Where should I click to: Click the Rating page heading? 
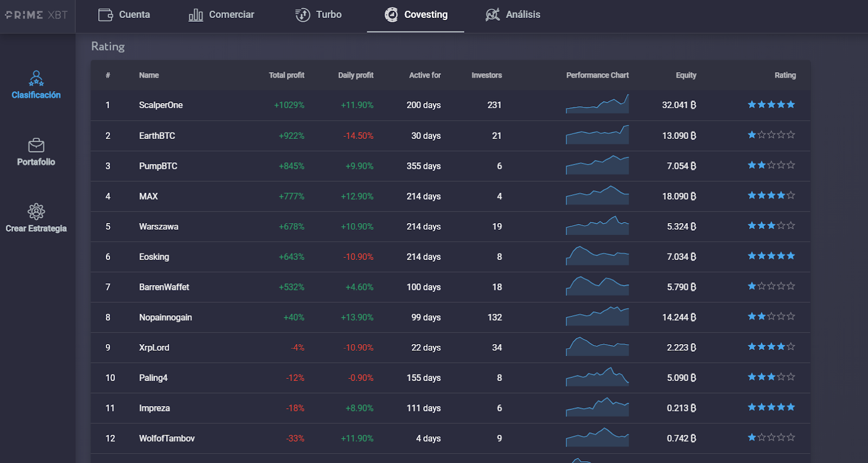(x=108, y=47)
